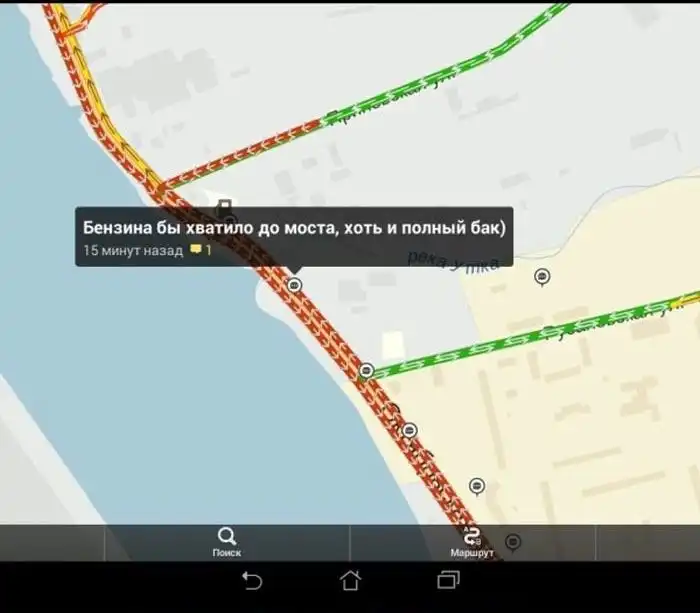
Task: Tap the река Утка map label
Action: coord(454,261)
